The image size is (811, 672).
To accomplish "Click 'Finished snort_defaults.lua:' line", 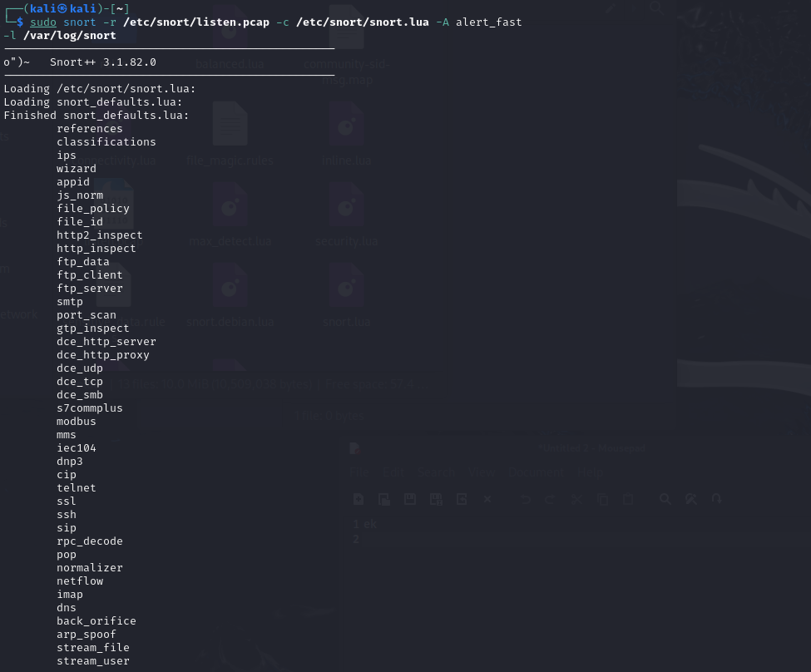I will pos(96,116).
